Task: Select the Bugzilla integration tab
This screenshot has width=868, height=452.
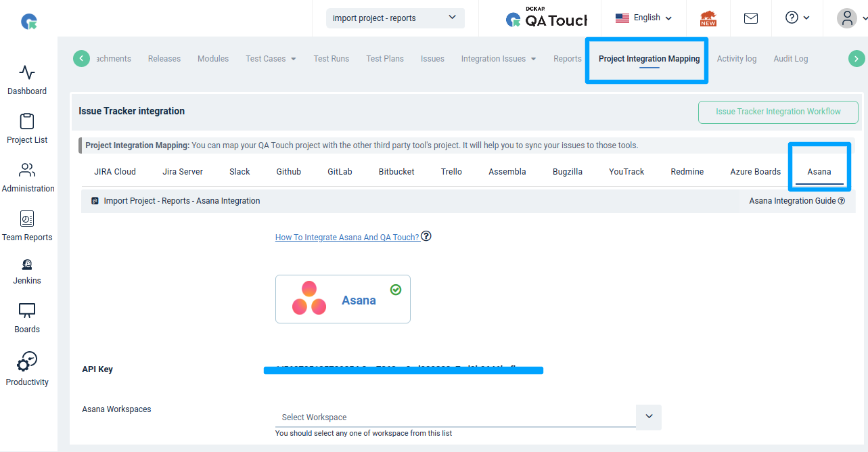Action: click(x=568, y=172)
